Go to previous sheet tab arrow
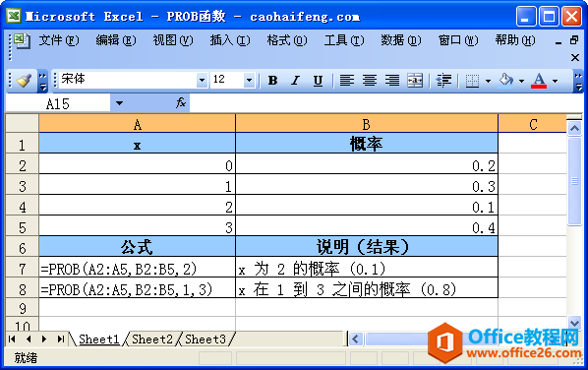The image size is (588, 370). point(29,339)
